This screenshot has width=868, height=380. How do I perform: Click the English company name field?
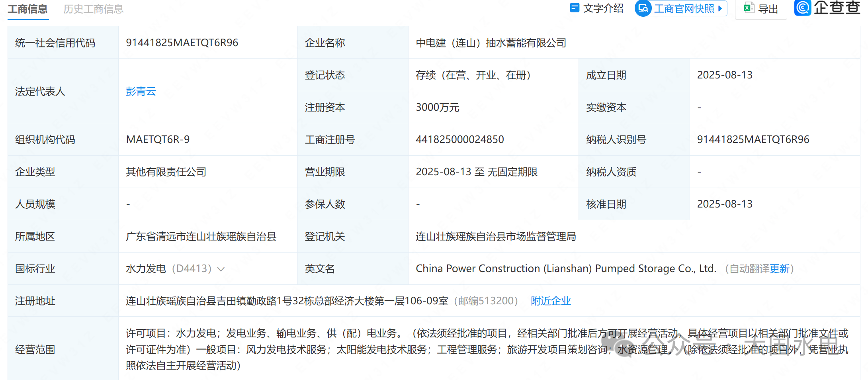[x=565, y=268]
